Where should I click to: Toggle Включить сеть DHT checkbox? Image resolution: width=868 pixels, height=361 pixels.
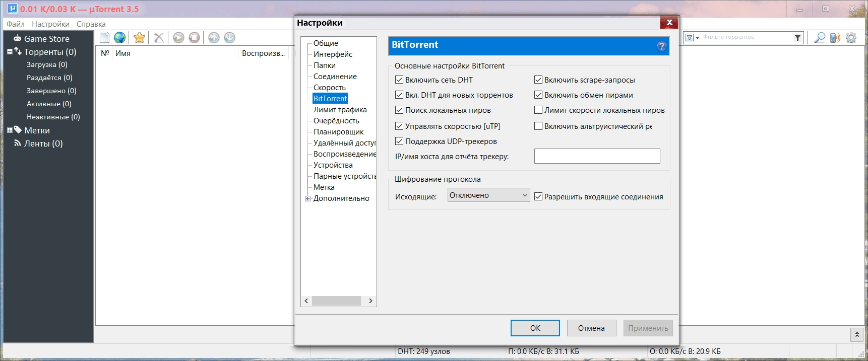(399, 80)
